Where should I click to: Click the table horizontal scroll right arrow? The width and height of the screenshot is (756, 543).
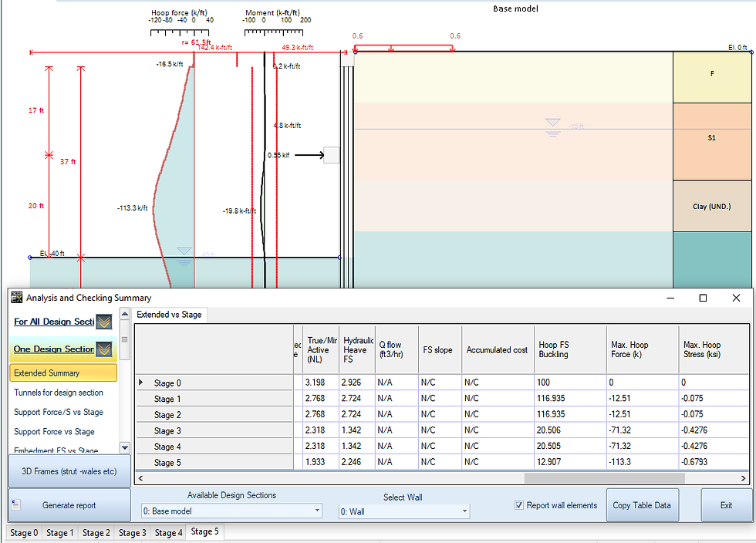point(744,478)
